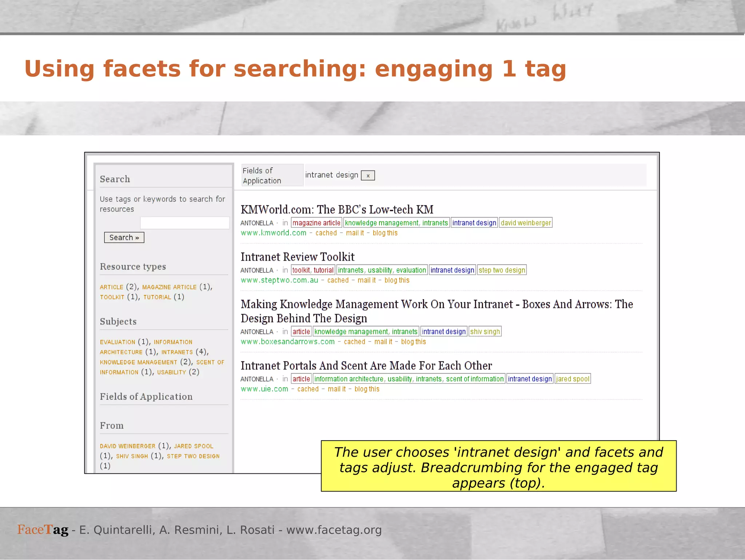This screenshot has width=745, height=560.
Task: Click www.facetag.org in slide footer
Action: click(x=334, y=530)
